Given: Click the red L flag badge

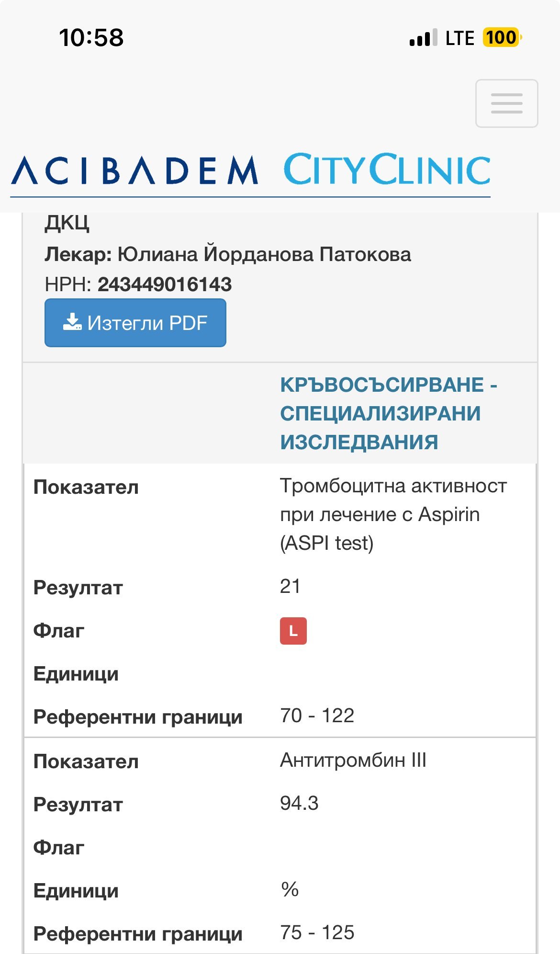Looking at the screenshot, I should 293,631.
